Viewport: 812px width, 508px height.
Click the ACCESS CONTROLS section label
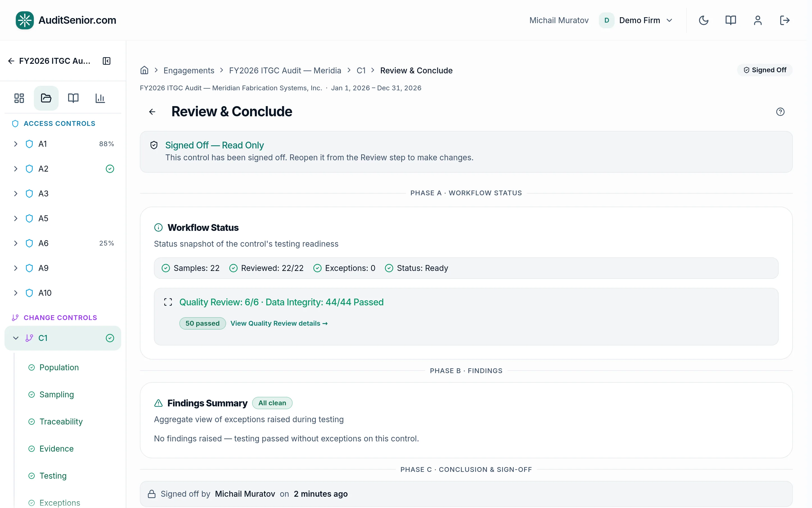click(x=59, y=124)
